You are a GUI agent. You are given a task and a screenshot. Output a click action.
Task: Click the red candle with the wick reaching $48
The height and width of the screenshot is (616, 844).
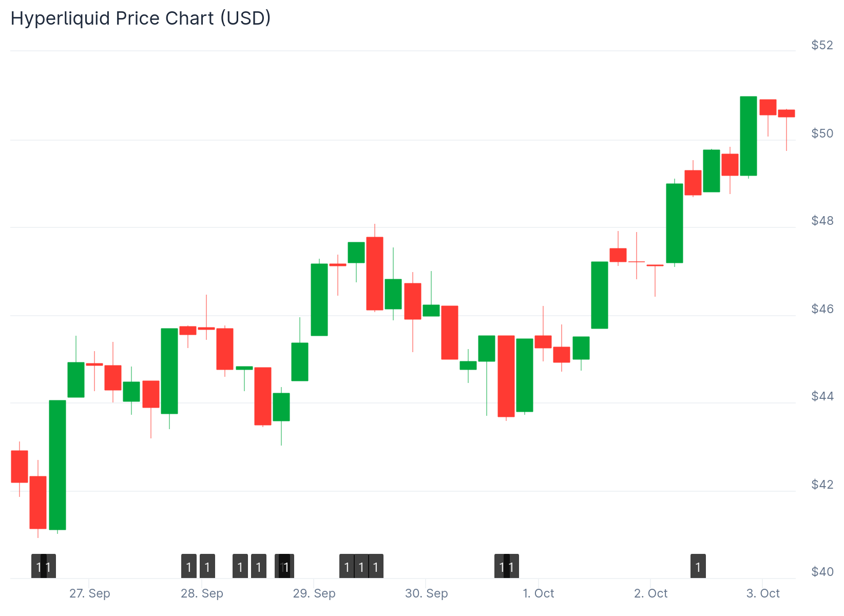[x=375, y=273]
